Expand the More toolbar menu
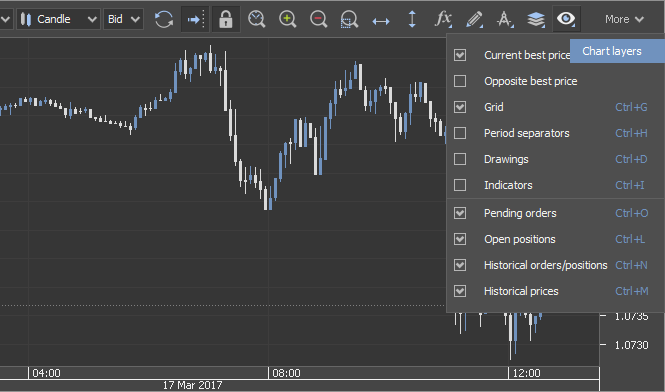This screenshot has width=665, height=392. click(624, 19)
